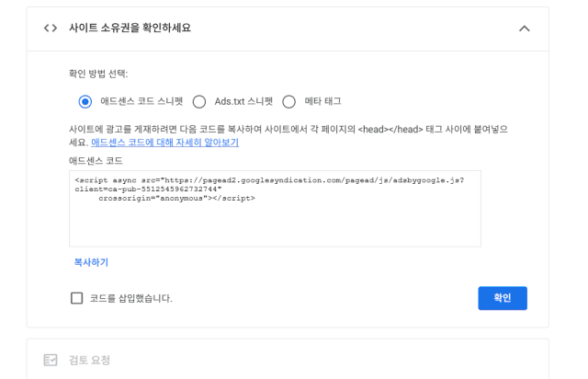Collapse the 사이트 소유권을 확인하세요 section chevron
Viewport: 588px width, 379px height.
524,29
